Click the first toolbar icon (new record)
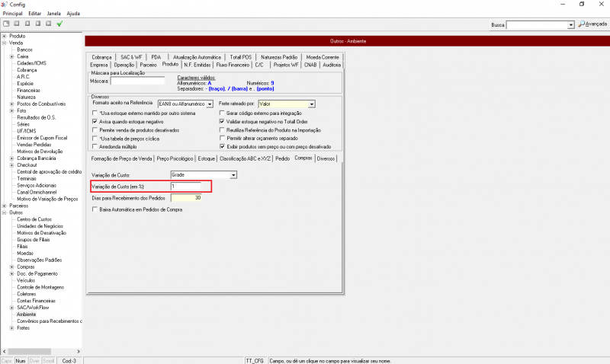The height and width of the screenshot is (364, 610). [x=6, y=24]
